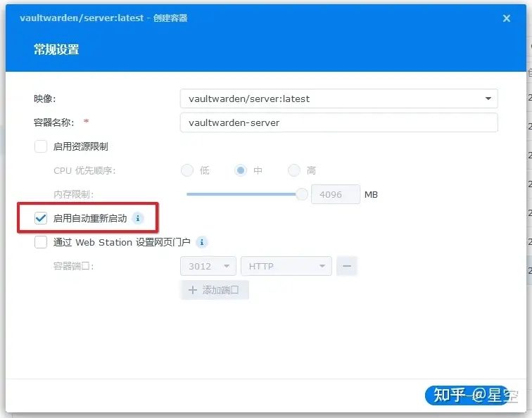
Task: Click the info icon beside Web Station 设置网页门户
Action: 202,242
